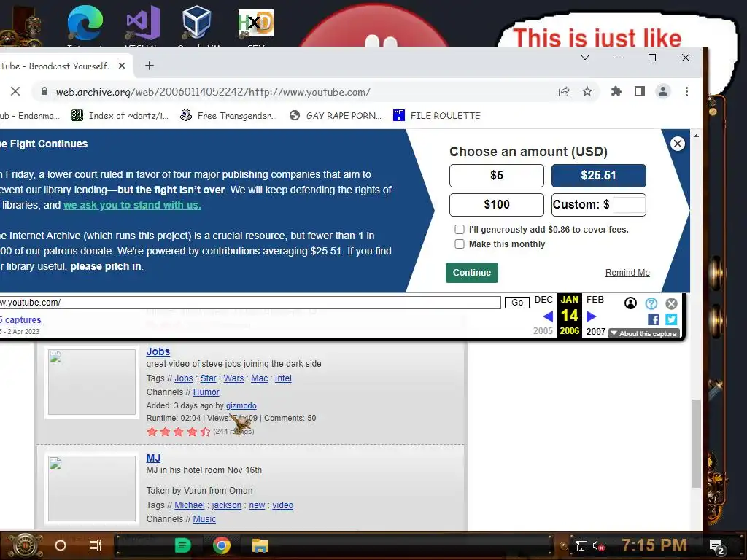The image size is (747, 560).
Task: Open Chrome from the taskbar
Action: pos(222,545)
